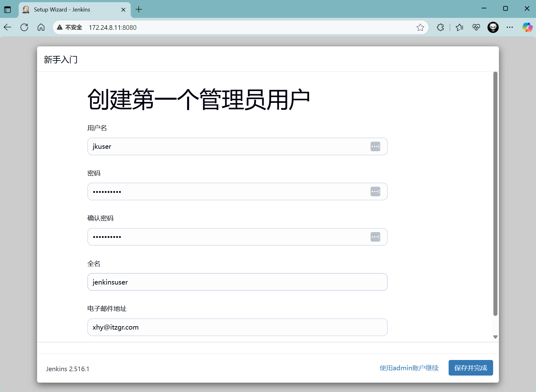Click the 电子邮件地址 input field

237,327
